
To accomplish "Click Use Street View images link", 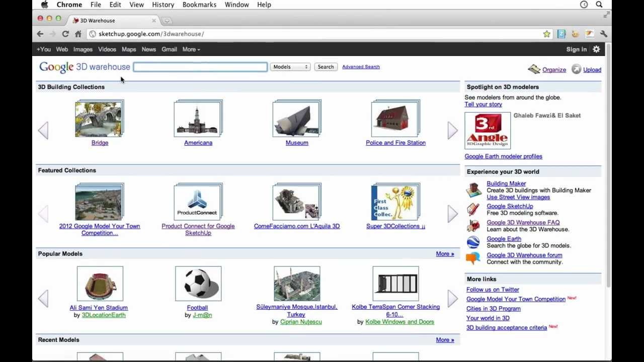I will point(518,197).
